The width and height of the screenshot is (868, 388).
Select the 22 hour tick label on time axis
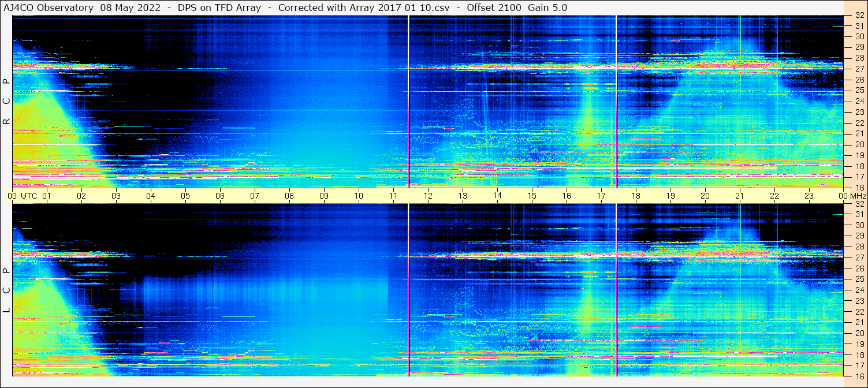point(774,196)
